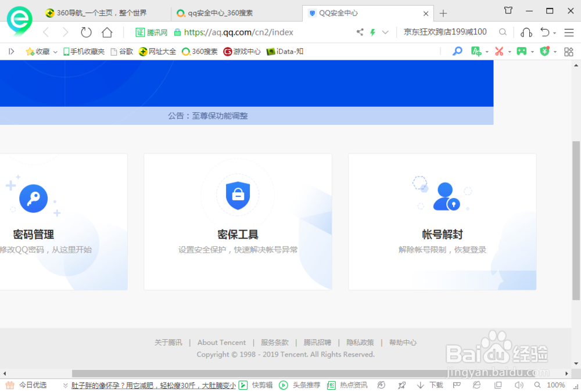This screenshot has width=581, height=392.
Task: Open dropdown arrow next to undo icon
Action: pyautogui.click(x=555, y=33)
